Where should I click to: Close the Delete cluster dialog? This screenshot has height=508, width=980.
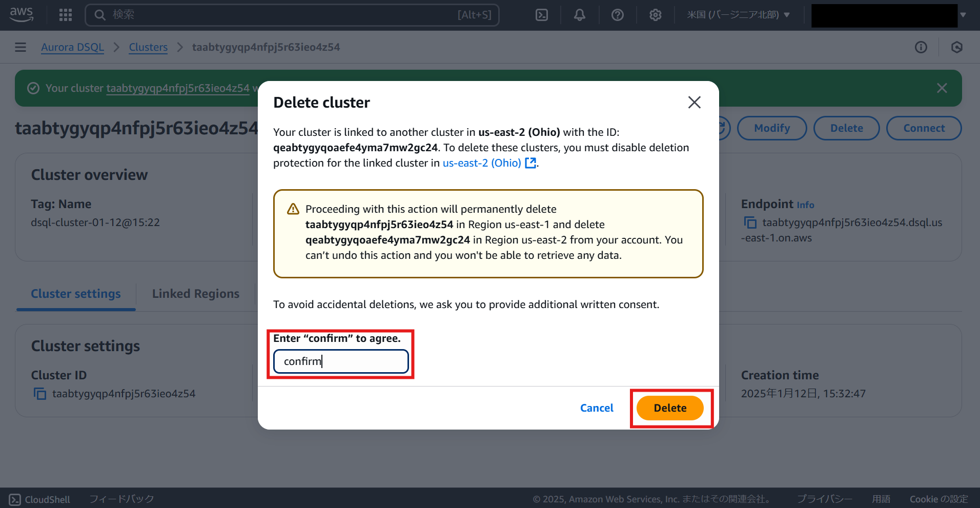(x=695, y=103)
